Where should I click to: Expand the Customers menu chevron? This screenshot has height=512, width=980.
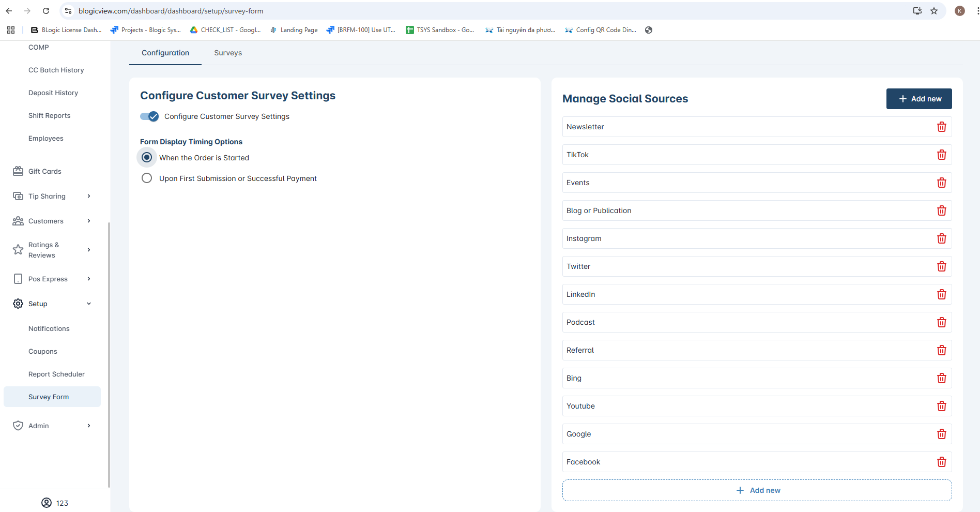89,221
